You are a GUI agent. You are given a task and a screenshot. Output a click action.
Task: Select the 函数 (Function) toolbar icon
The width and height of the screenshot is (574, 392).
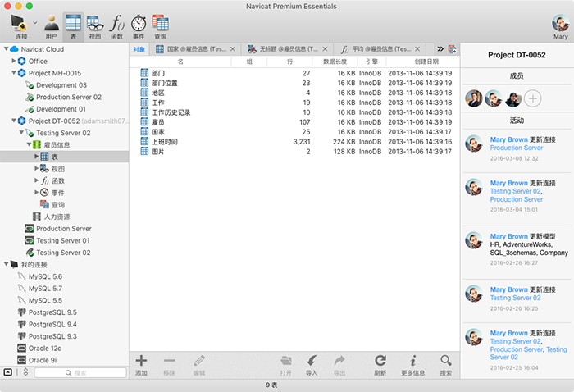click(x=117, y=26)
